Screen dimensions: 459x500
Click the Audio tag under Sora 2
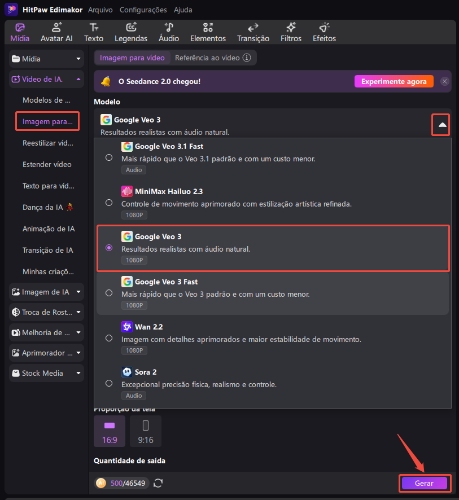coord(134,396)
